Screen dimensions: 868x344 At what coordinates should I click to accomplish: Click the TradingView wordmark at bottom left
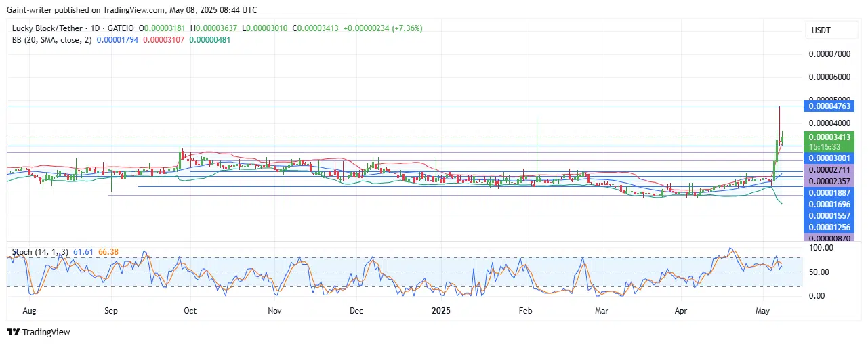pyautogui.click(x=46, y=332)
